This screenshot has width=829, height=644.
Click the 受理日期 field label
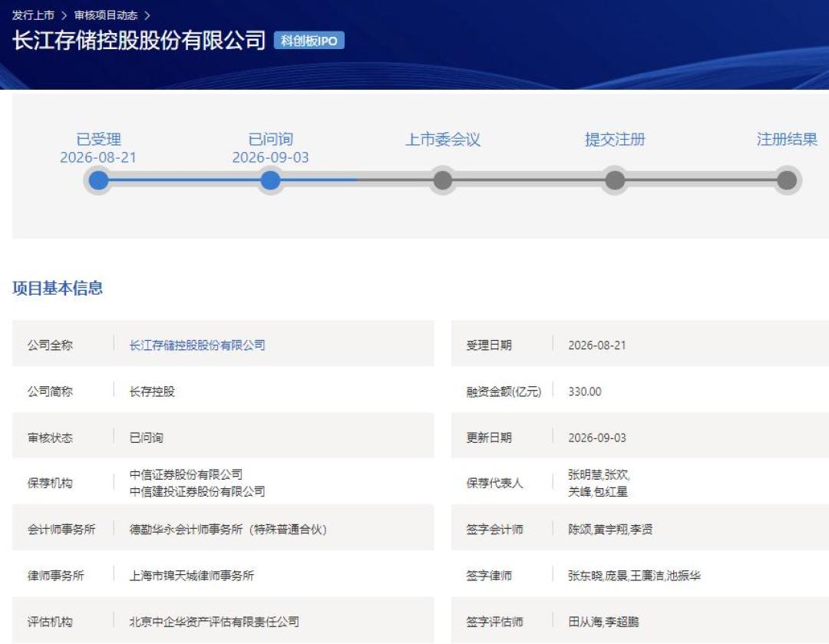click(x=489, y=345)
